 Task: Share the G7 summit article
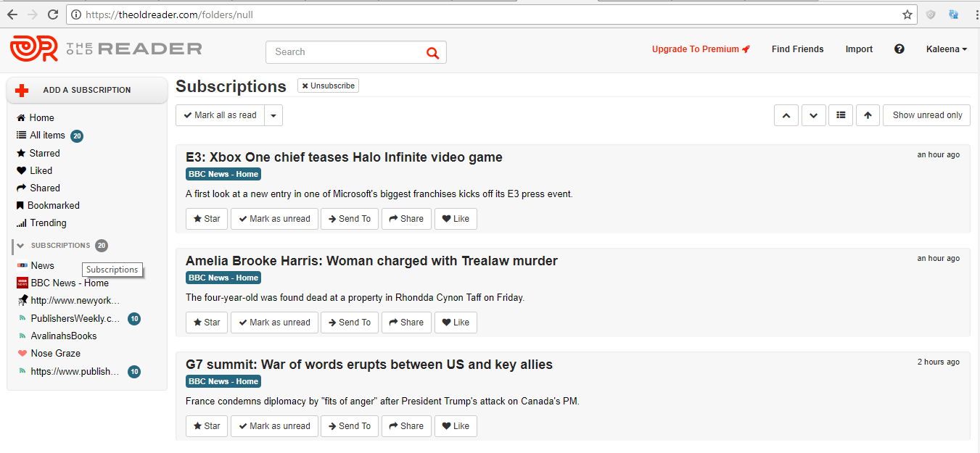click(406, 426)
